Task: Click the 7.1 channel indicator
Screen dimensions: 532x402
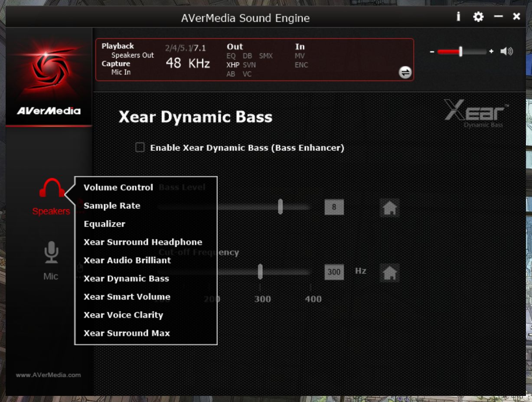Action: point(199,48)
